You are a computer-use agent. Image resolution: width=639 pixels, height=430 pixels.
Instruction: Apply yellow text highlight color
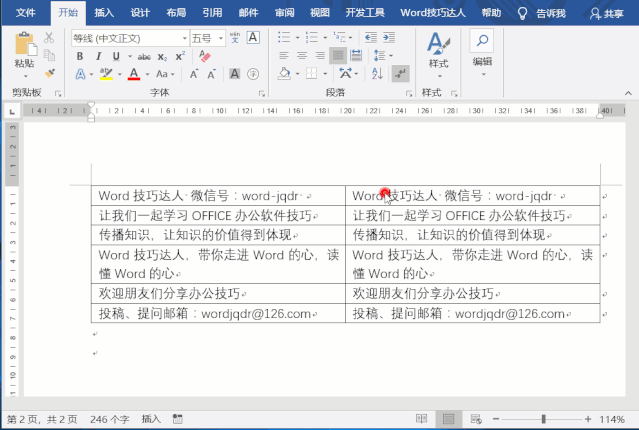tap(106, 74)
